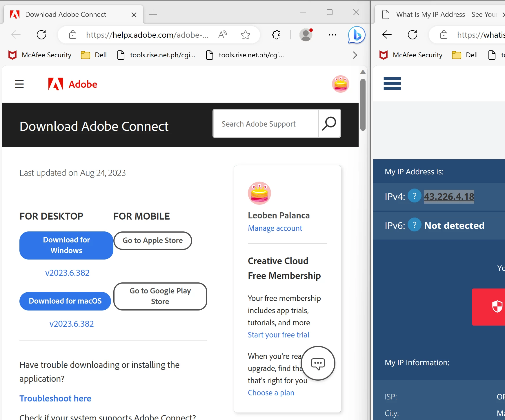505x420 pixels.
Task: Open the browser profile avatar in the toolbar
Action: [306, 35]
